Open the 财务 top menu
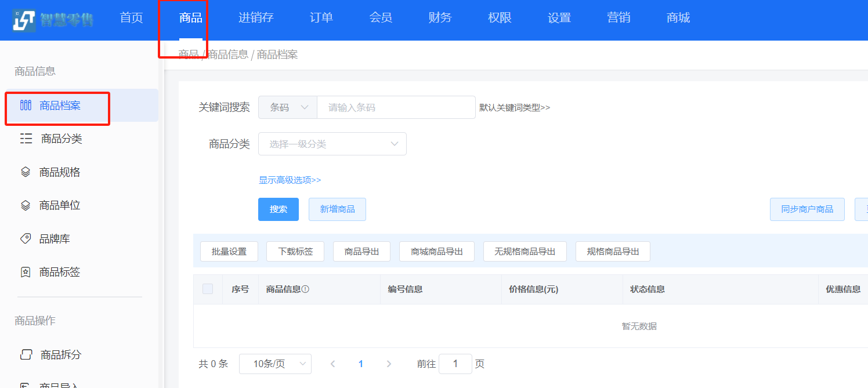Image resolution: width=868 pixels, height=388 pixels. (440, 18)
